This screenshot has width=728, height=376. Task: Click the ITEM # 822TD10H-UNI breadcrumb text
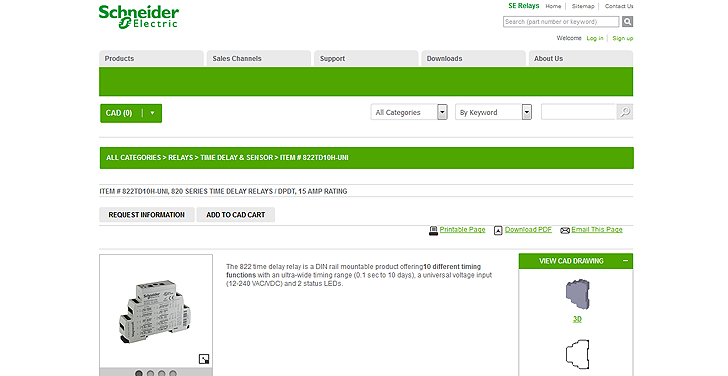point(314,157)
